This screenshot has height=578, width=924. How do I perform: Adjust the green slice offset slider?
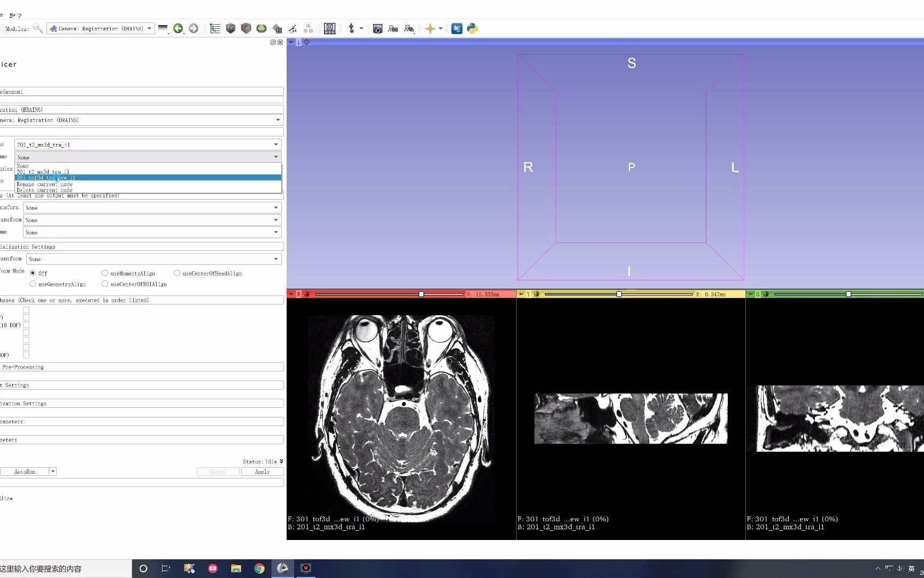849,294
